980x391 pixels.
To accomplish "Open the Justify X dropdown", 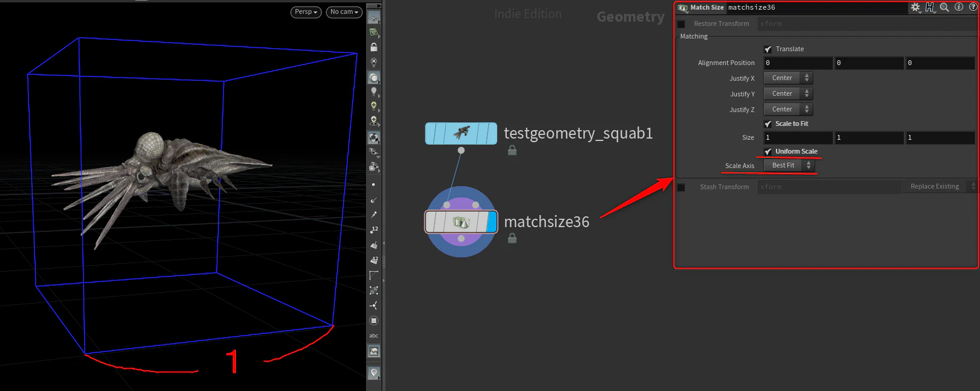I will [789, 78].
